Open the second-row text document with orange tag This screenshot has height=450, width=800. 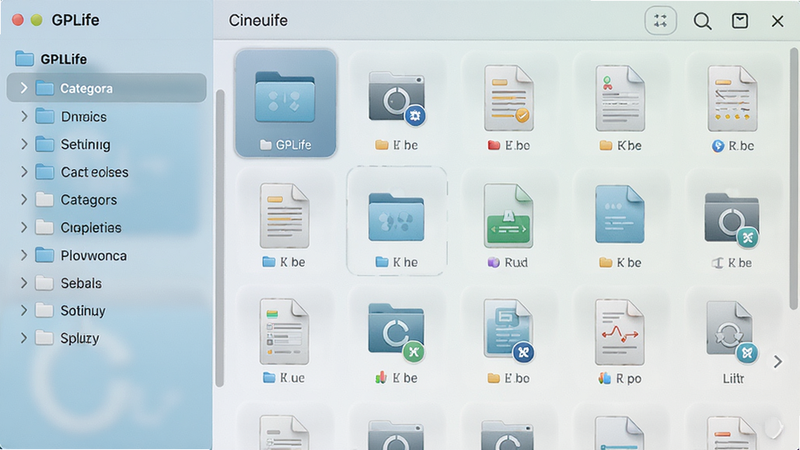[x=284, y=216]
